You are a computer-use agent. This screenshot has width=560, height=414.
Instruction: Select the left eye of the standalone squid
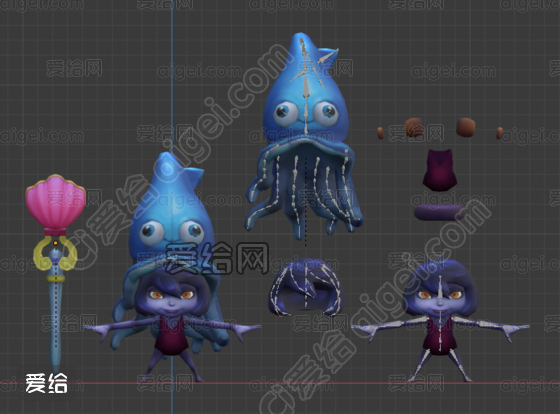286,113
